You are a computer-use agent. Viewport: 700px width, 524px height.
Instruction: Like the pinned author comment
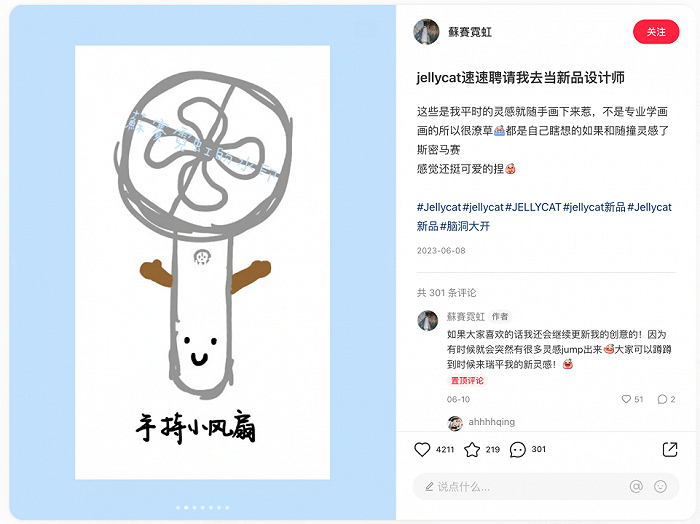tap(626, 399)
